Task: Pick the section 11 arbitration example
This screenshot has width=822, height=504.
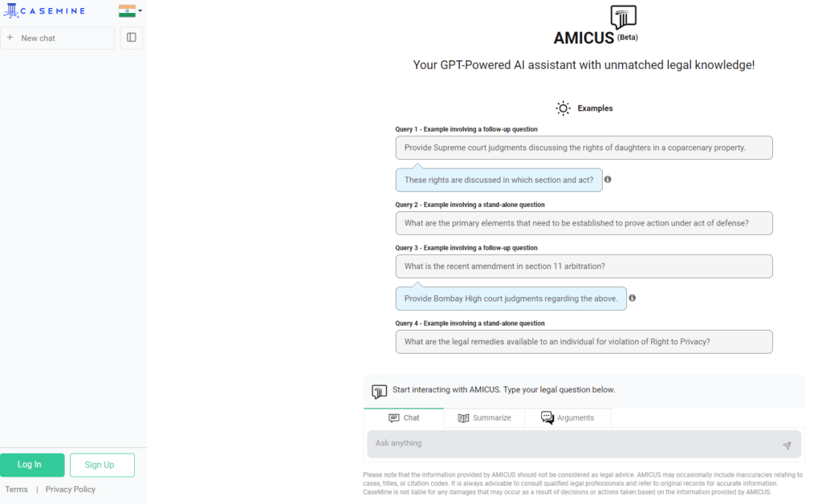Action: coord(584,266)
